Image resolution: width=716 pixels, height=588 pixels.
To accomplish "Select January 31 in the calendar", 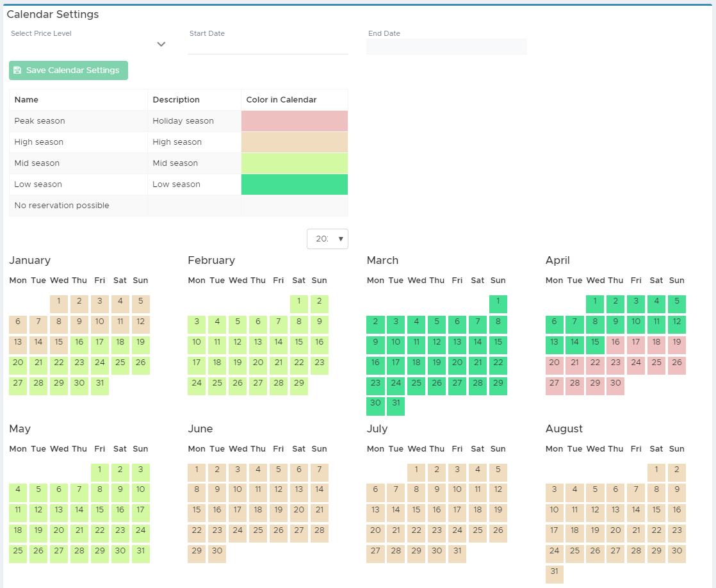I will pyautogui.click(x=100, y=386).
